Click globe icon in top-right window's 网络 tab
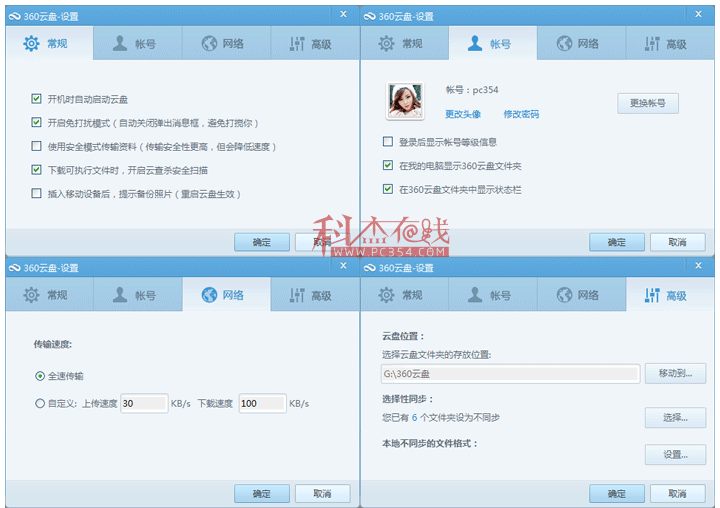720x508 pixels. pyautogui.click(x=564, y=44)
